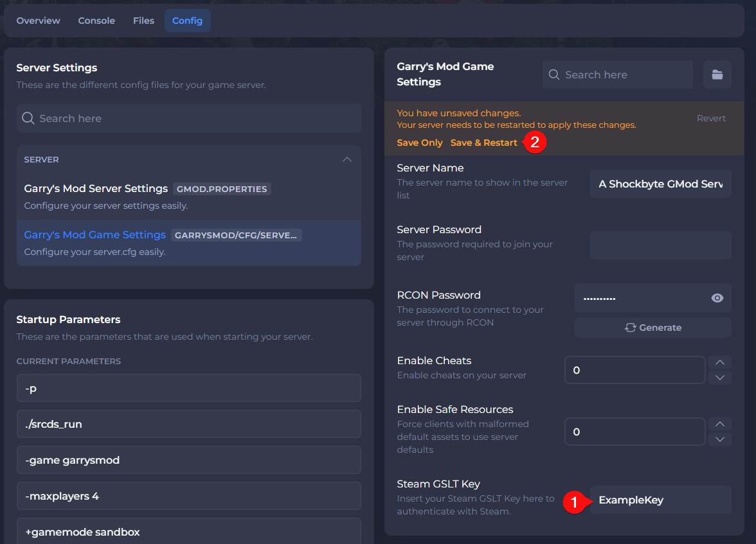Screen dimensions: 756x544
Task: Open the Console tab
Action: pos(96,21)
